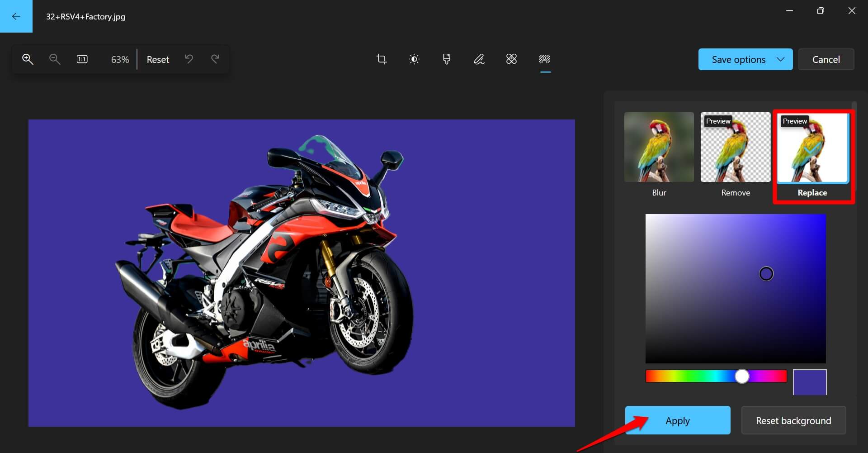The image size is (868, 453).
Task: Choose the Blur background thumbnail
Action: [x=659, y=147]
